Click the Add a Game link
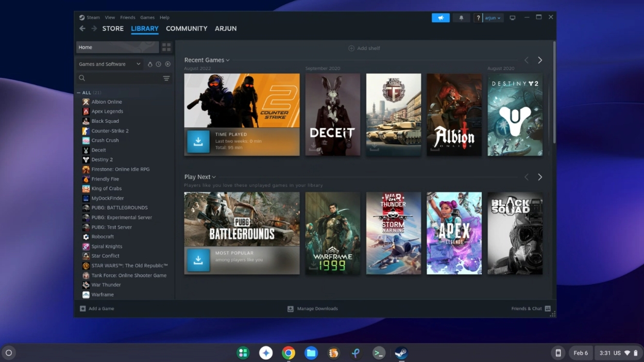This screenshot has height=362, width=644. point(101,308)
